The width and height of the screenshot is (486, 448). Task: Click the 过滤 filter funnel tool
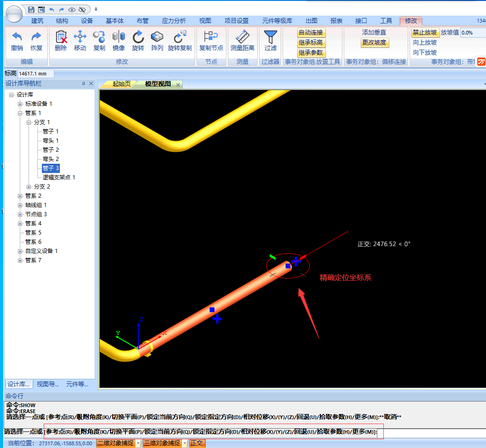tap(270, 41)
